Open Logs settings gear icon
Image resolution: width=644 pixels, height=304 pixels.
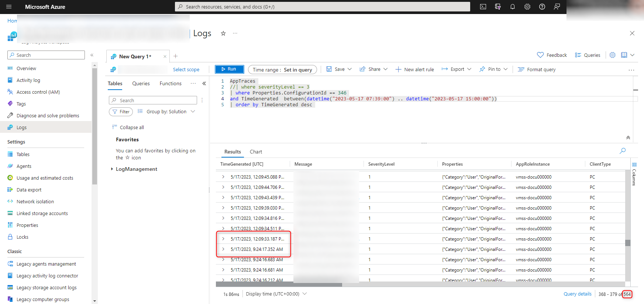613,55
